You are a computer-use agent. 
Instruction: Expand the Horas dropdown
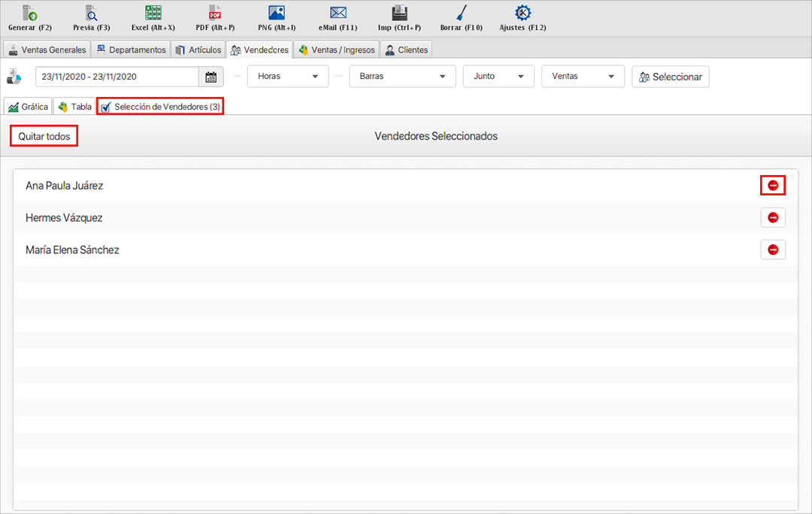288,77
